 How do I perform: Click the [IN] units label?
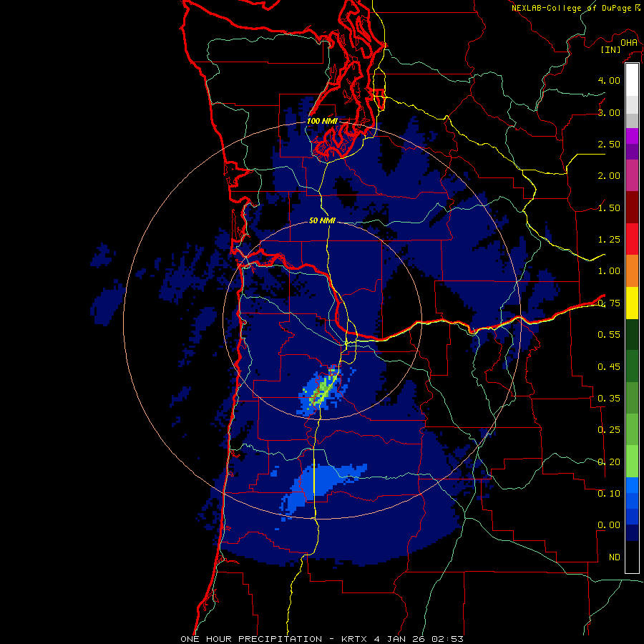[610, 49]
